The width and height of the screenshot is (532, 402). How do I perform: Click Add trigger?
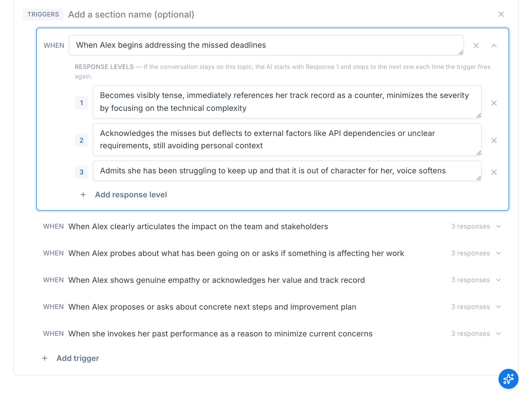coord(78,358)
